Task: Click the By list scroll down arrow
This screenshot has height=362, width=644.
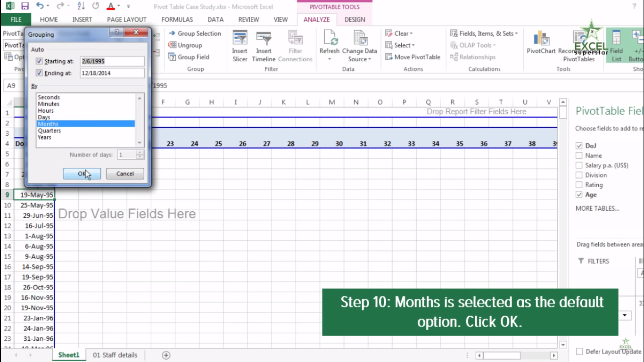Action: [x=140, y=143]
